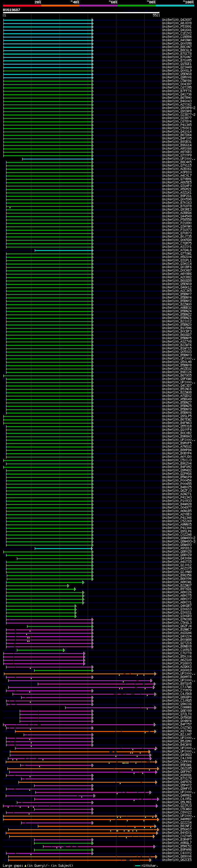The width and height of the screenshot is (197, 868).
Task: Select hit UniRef100_Q8W493-2
Action: coord(179,538)
